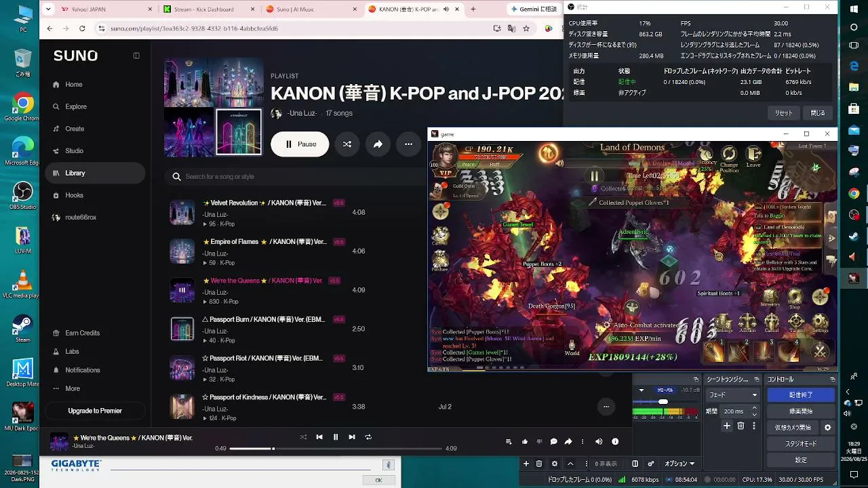
Task: Mute the Suno player volume
Action: [599, 442]
